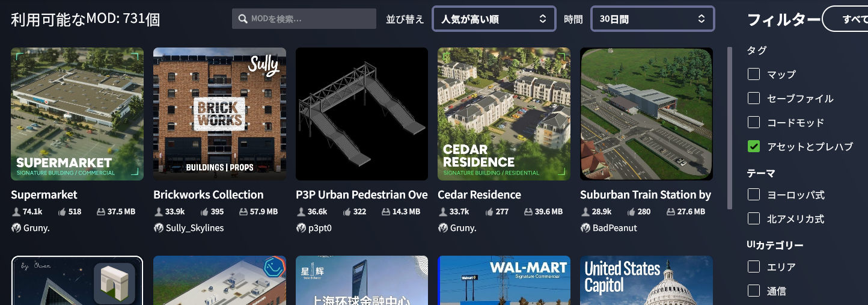
Task: Open the 人気が高い順 sort dropdown
Action: (494, 19)
